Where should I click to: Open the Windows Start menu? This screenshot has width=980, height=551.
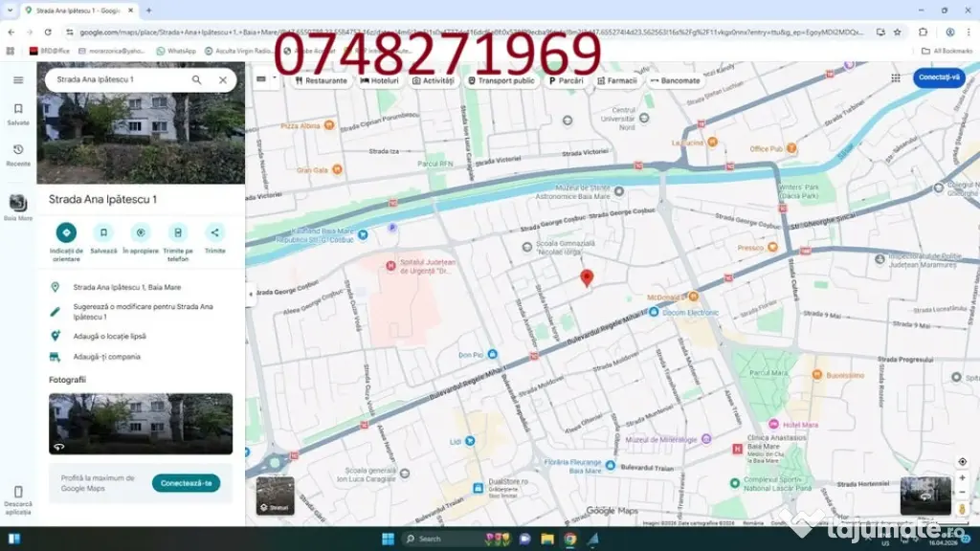tap(388, 539)
